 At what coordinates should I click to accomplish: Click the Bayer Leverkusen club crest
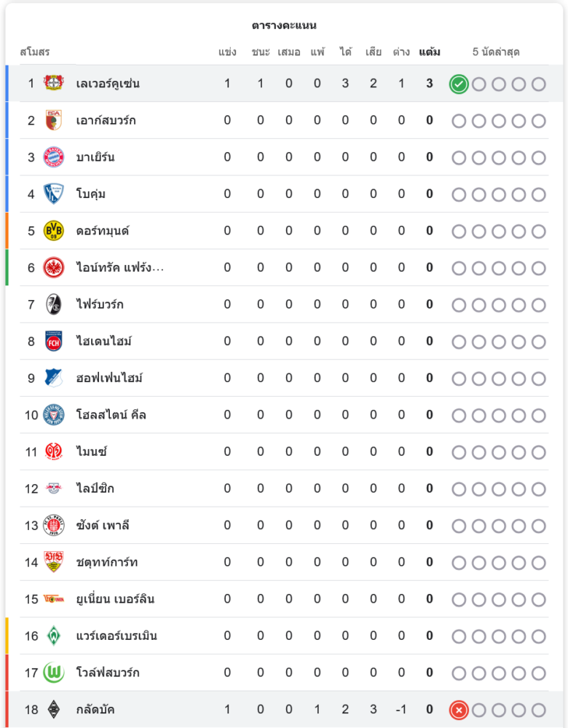[53, 84]
